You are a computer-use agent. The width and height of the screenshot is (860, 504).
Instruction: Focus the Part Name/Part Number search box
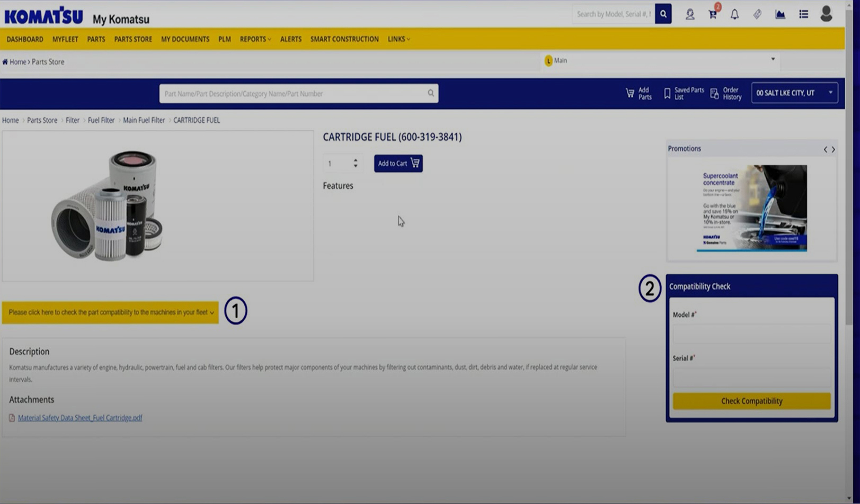click(x=298, y=94)
